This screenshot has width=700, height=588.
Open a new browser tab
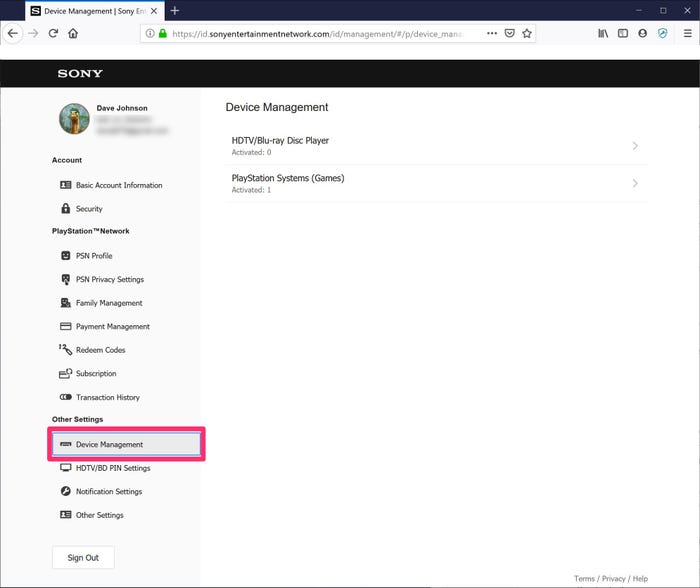point(175,11)
